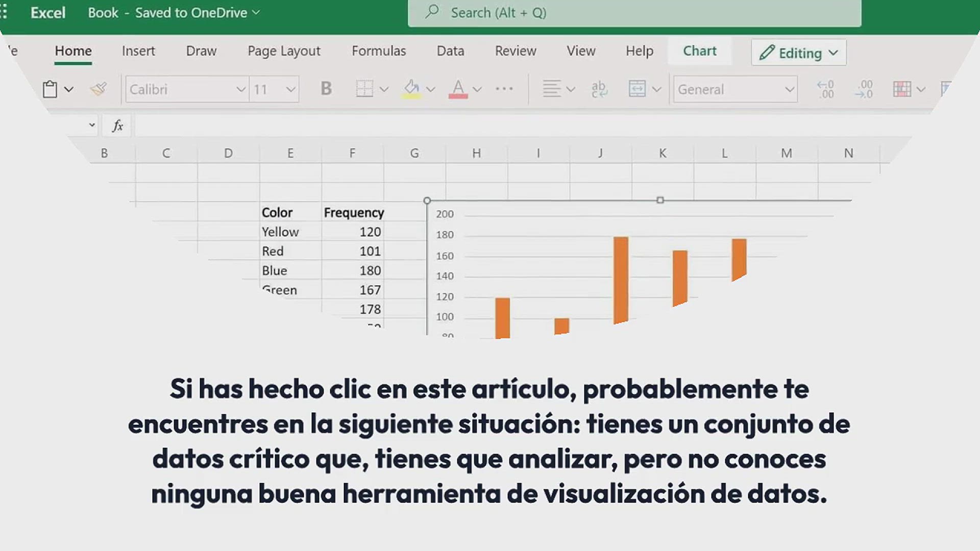Open the font size 11 dropdown
This screenshot has width=980, height=551.
coord(274,89)
